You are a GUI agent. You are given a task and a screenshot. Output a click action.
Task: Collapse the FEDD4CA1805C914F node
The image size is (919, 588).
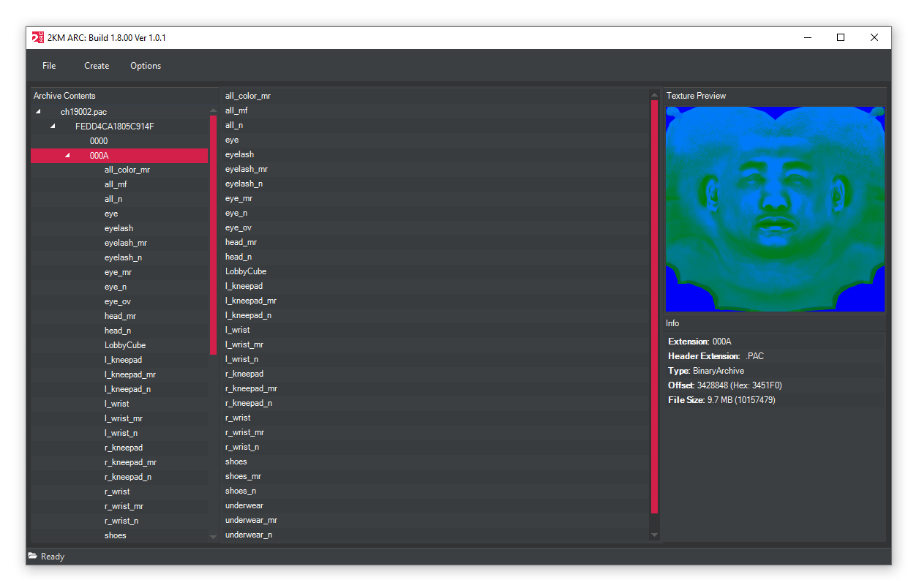tap(52, 126)
